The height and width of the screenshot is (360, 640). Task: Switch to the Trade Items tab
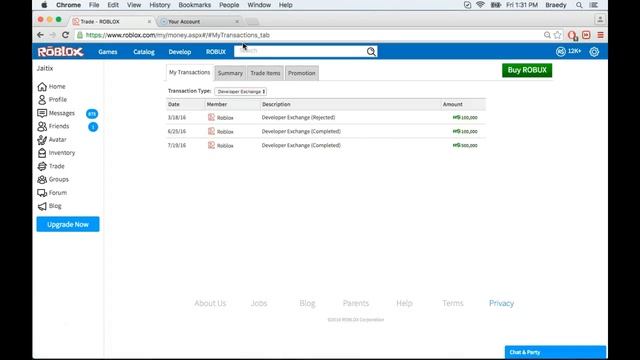[x=265, y=73]
